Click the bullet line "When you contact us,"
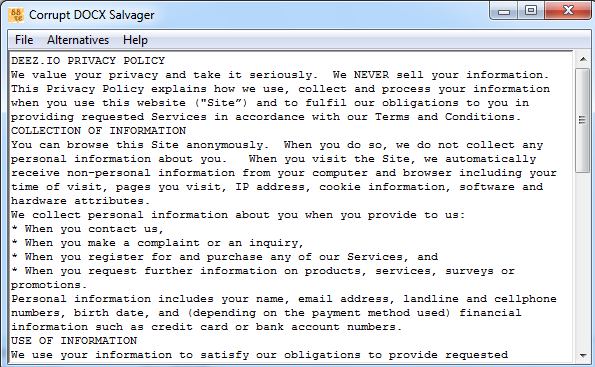 tap(87, 229)
